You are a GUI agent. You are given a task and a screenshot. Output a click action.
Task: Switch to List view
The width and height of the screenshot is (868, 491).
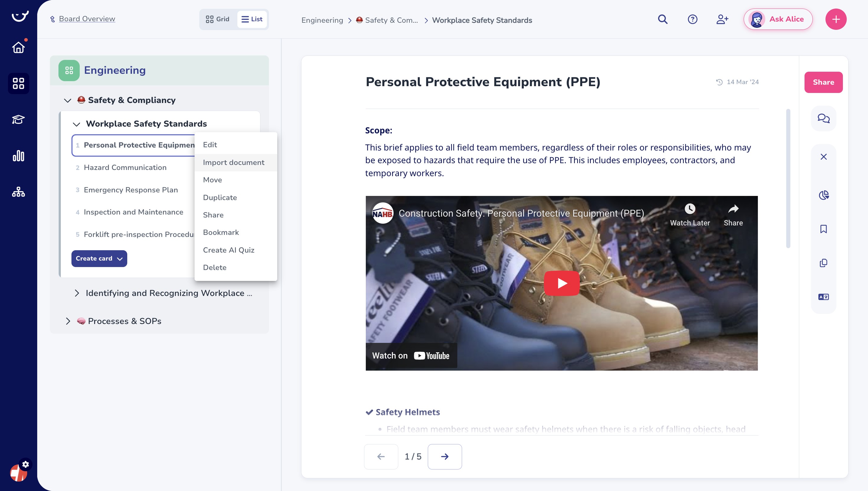[x=252, y=19]
